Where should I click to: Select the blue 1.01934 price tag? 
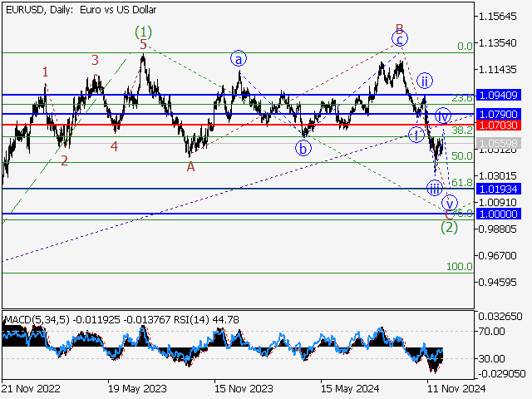tap(497, 190)
